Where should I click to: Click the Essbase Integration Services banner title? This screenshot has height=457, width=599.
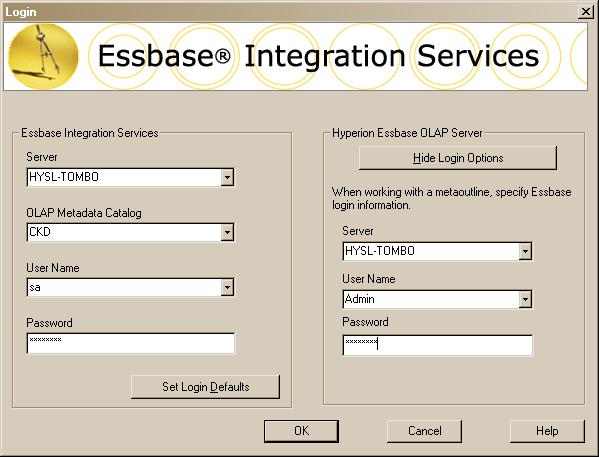(319, 56)
